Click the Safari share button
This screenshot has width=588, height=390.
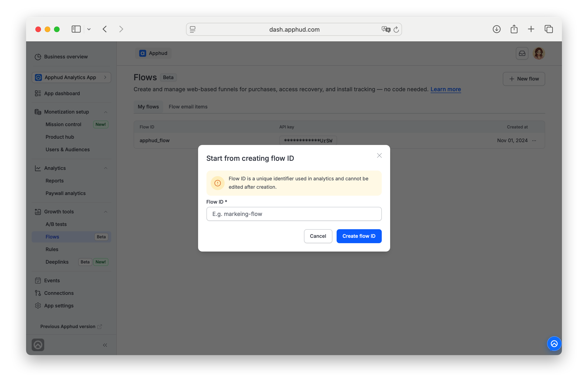[x=514, y=29]
